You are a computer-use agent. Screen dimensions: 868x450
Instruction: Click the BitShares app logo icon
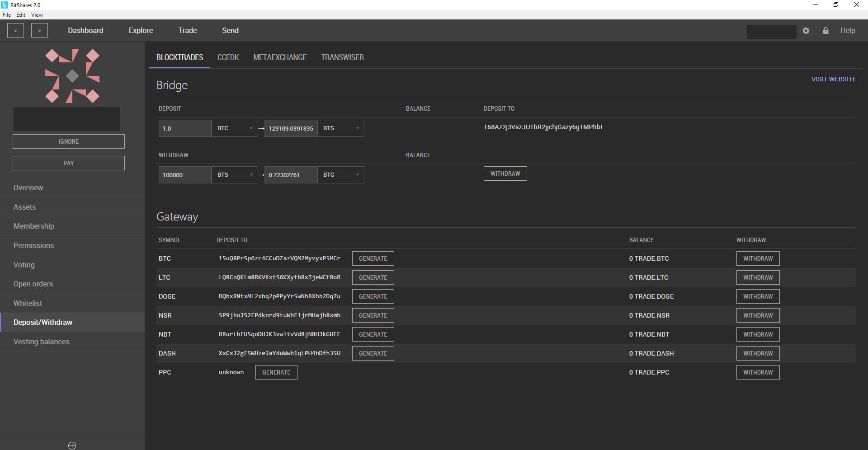pyautogui.click(x=5, y=5)
